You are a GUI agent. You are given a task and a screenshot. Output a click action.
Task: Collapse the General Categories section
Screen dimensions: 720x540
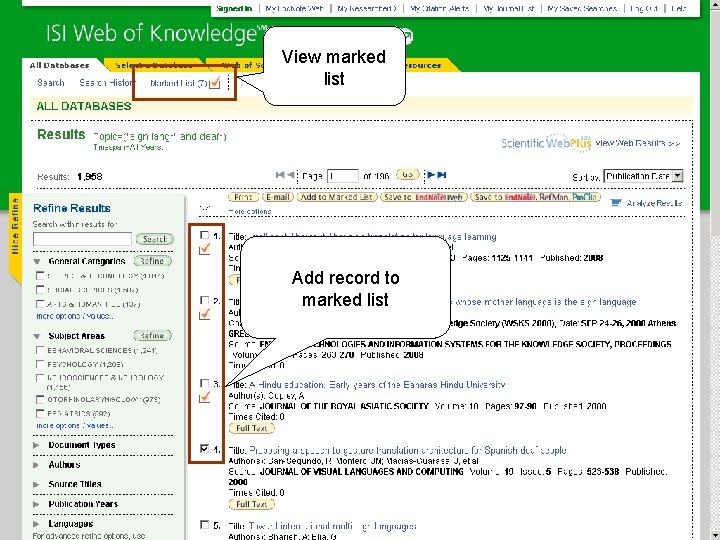pos(37,261)
